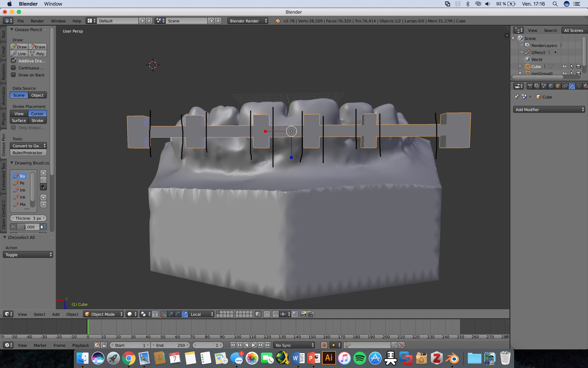This screenshot has width=588, height=368.
Task: Open the Toggle action dropdown
Action: pyautogui.click(x=28, y=255)
